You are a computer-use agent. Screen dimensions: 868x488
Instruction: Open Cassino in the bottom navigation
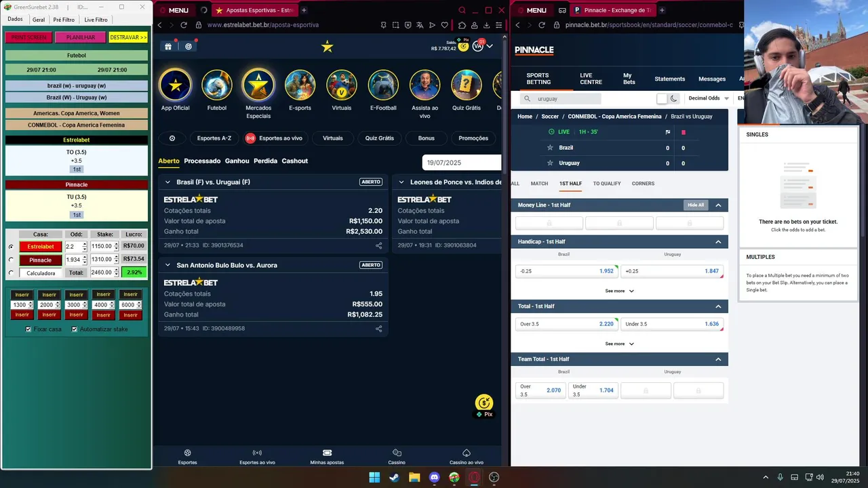(397, 457)
